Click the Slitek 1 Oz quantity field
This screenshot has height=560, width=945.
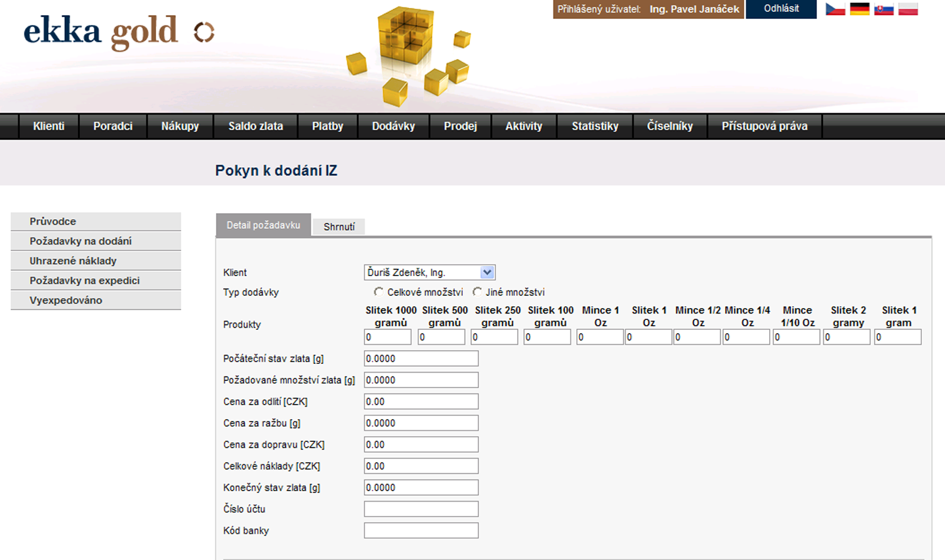click(648, 337)
